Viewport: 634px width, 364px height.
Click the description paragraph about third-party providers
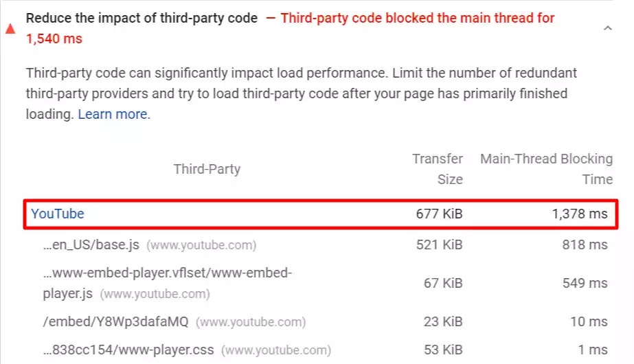(302, 93)
